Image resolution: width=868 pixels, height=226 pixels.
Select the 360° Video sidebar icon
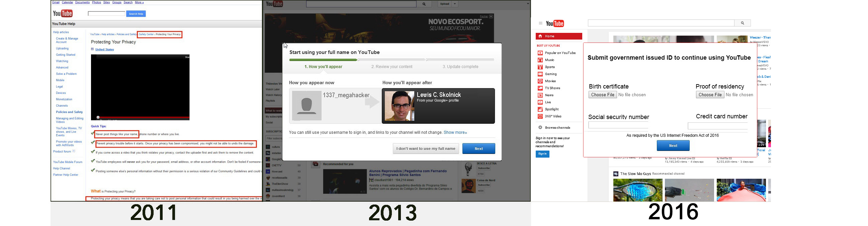(540, 117)
